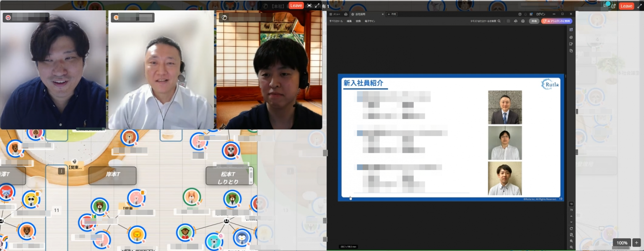Image resolution: width=644 pixels, height=251 pixels.
Task: Click the help question mark icon
Action: click(x=519, y=14)
